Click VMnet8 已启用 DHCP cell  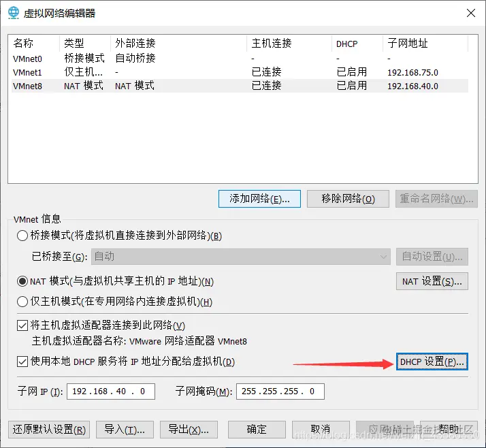click(x=352, y=86)
